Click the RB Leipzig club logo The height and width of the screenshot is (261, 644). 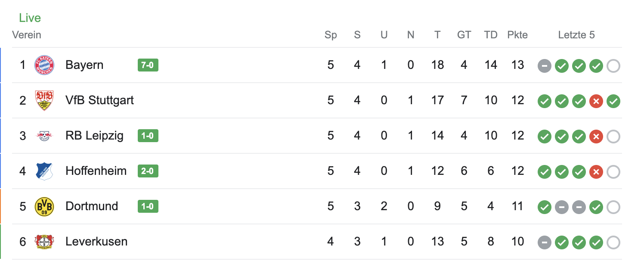click(x=44, y=136)
